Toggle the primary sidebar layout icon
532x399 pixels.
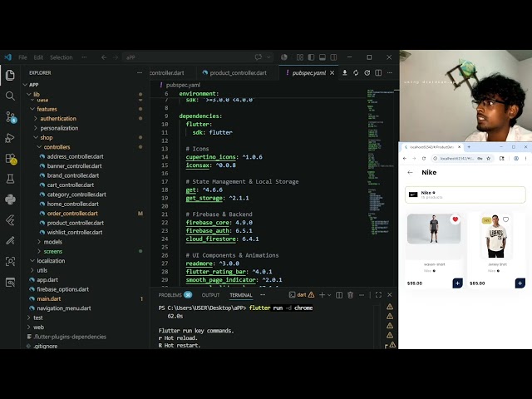point(311,57)
